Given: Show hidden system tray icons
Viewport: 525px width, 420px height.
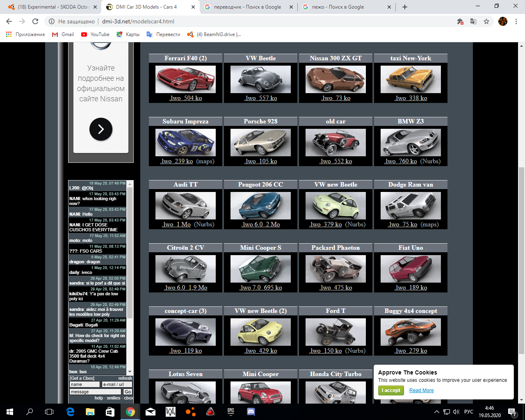Looking at the screenshot, I should tap(437, 412).
